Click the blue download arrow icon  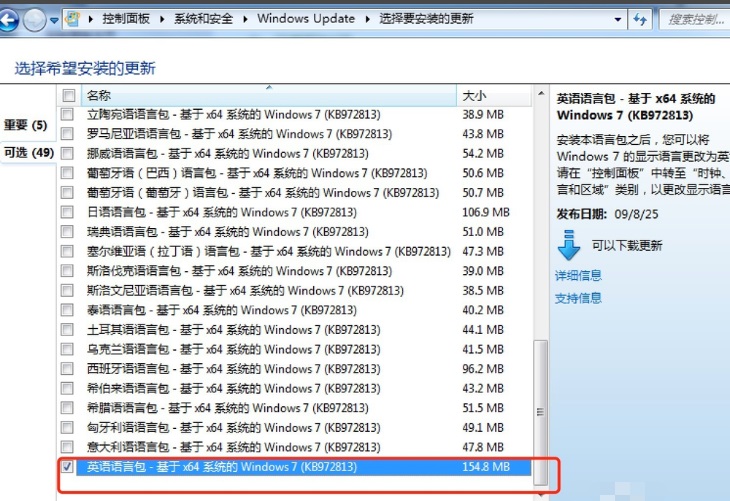(569, 245)
